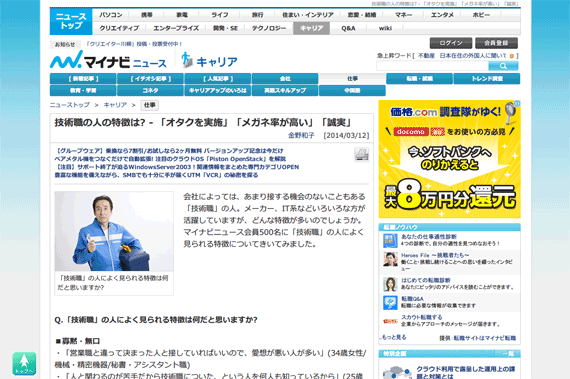The width and height of the screenshot is (570, 379).
Task: Open the 携帯 category
Action: tap(147, 15)
